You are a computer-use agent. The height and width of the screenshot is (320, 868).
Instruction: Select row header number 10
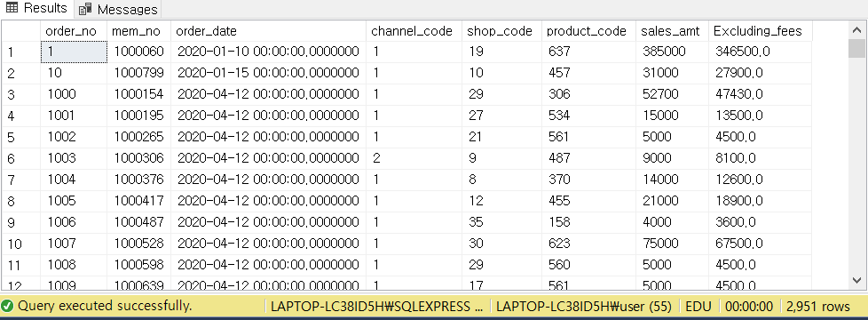coord(20,244)
